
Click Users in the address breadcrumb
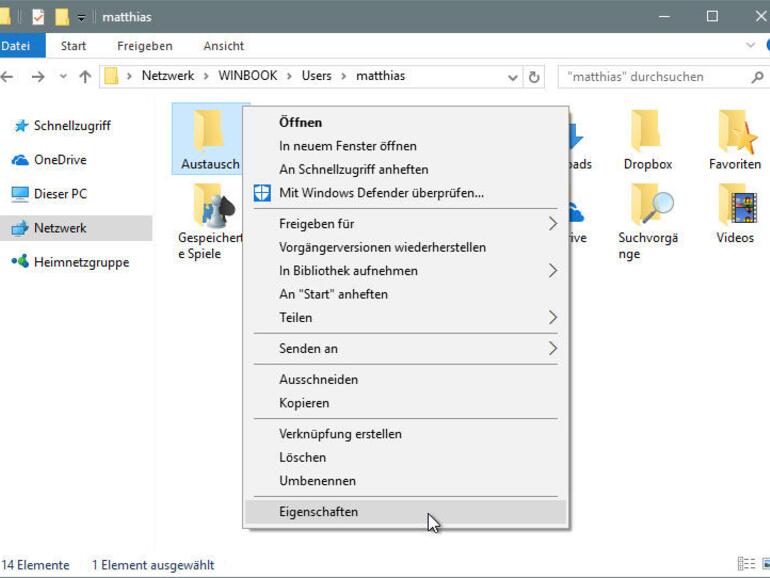[316, 76]
